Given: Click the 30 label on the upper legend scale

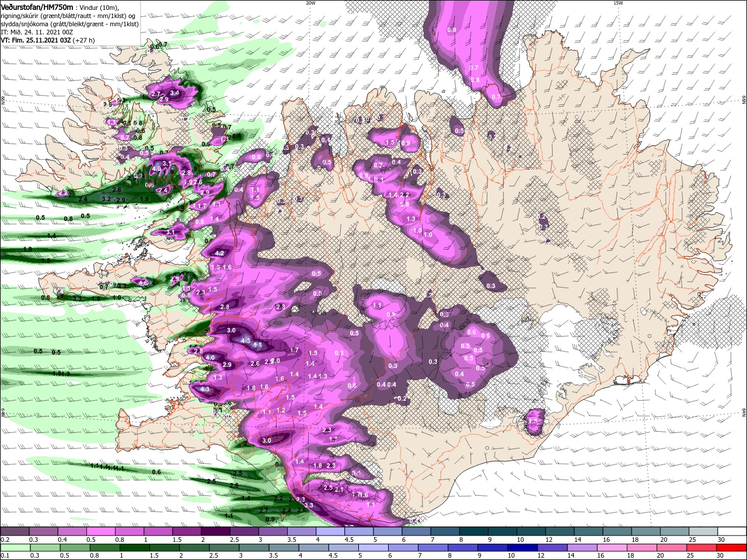Looking at the screenshot, I should 721,540.
